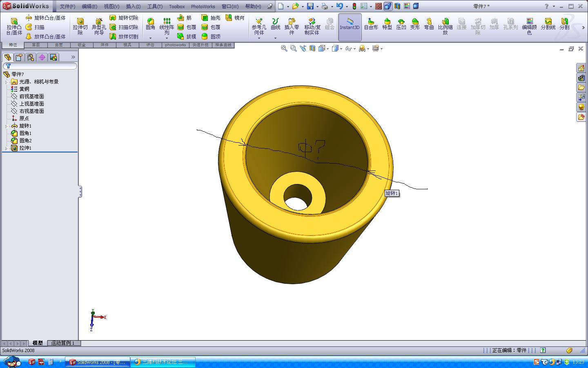
Task: Click the system clock showing 13:23
Action: pos(578,362)
